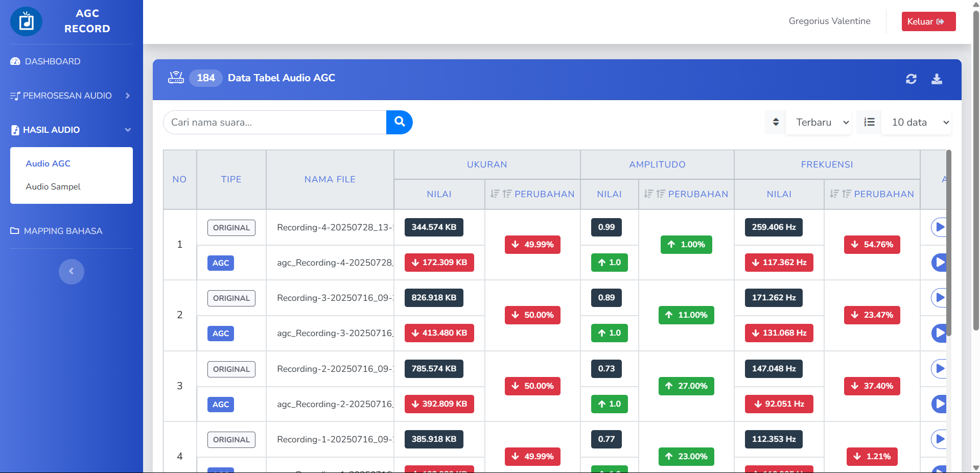Click the 27.00% amplitude change badge

686,386
